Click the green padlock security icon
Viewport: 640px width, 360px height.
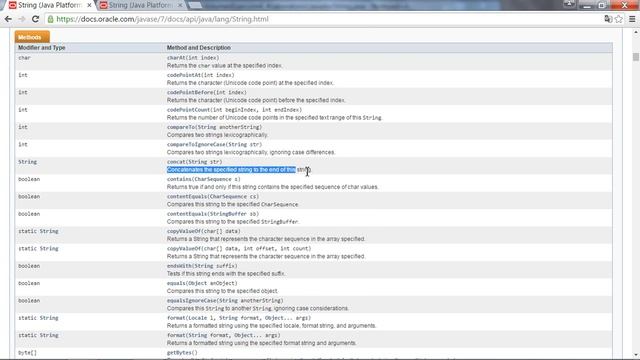pyautogui.click(x=51, y=19)
